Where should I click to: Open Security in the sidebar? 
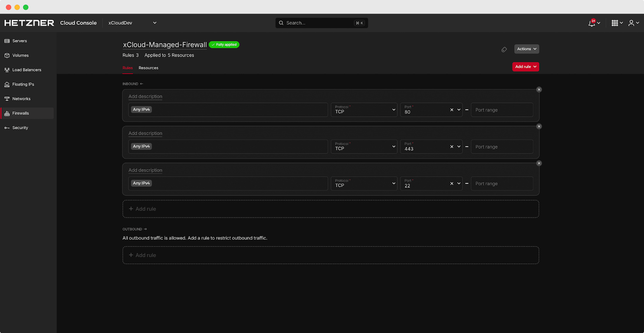tap(27, 128)
